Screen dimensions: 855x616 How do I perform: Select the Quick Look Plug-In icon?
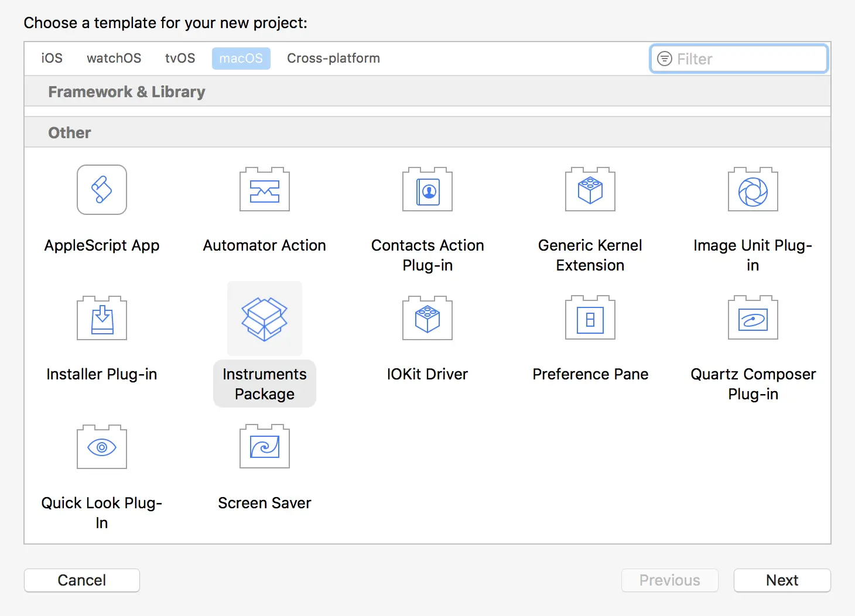102,447
